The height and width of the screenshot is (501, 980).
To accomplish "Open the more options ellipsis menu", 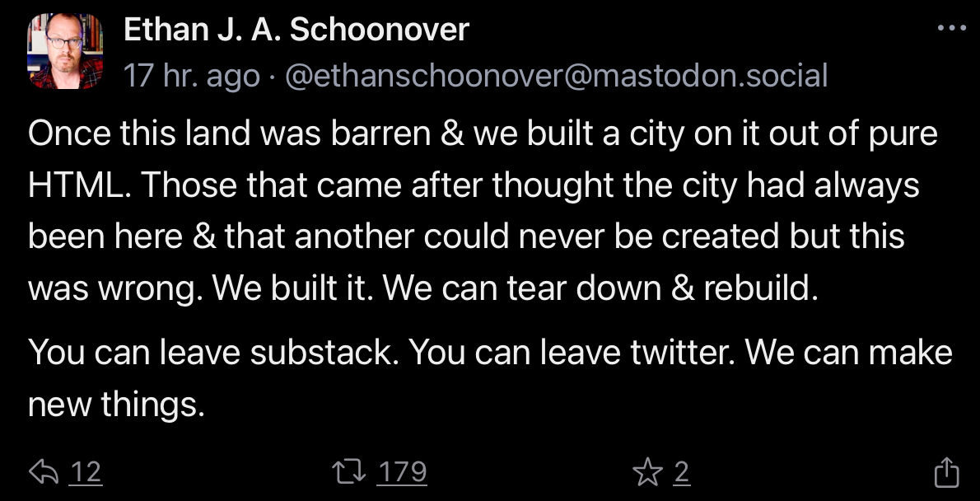I will [951, 28].
